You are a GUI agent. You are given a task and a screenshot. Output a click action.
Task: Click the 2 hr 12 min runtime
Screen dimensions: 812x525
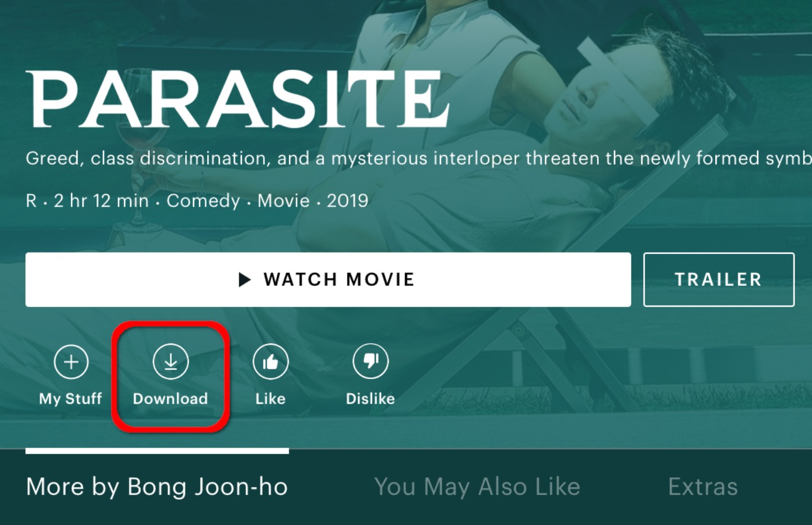pyautogui.click(x=101, y=200)
